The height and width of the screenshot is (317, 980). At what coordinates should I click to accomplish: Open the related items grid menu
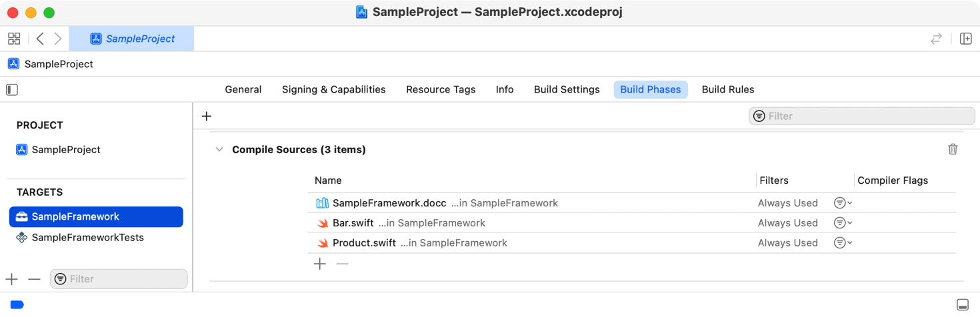[14, 39]
